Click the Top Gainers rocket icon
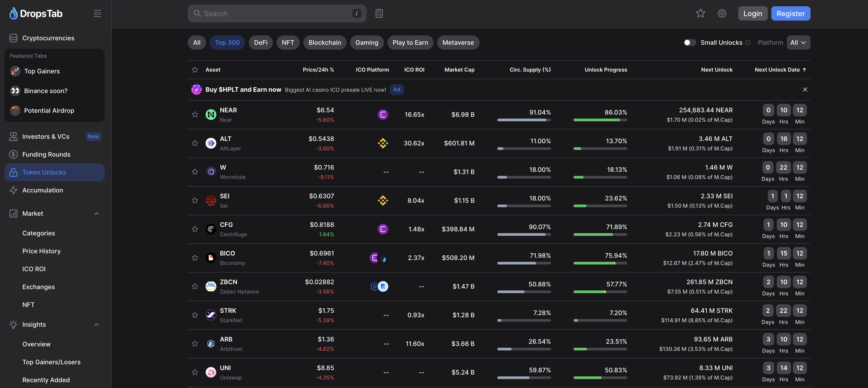 15,71
